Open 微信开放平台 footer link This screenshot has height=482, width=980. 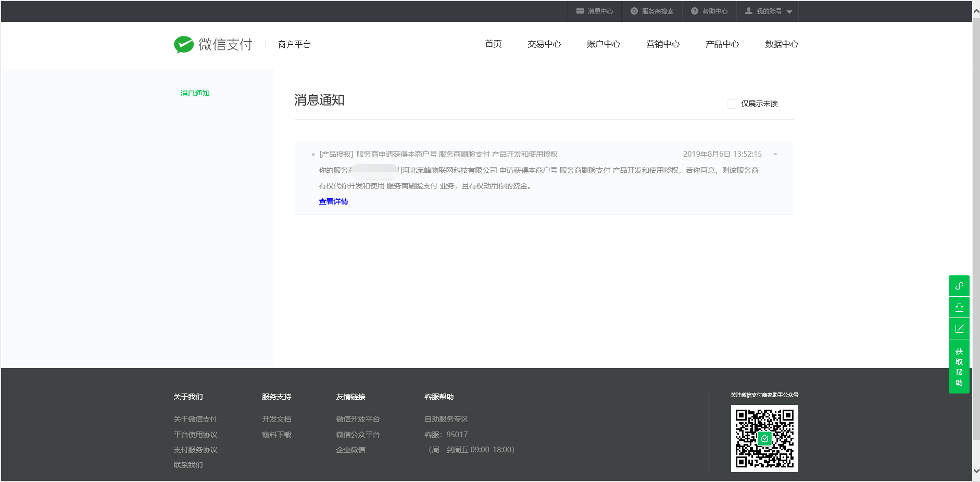(x=358, y=419)
